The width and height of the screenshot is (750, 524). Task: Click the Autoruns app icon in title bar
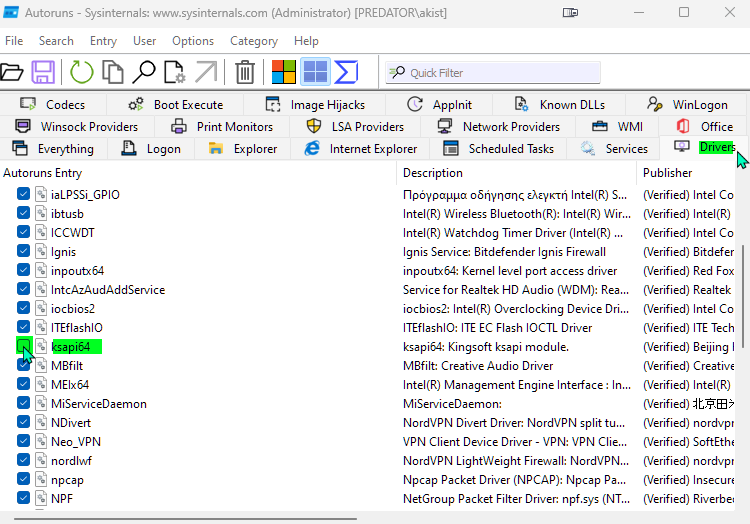pos(11,12)
